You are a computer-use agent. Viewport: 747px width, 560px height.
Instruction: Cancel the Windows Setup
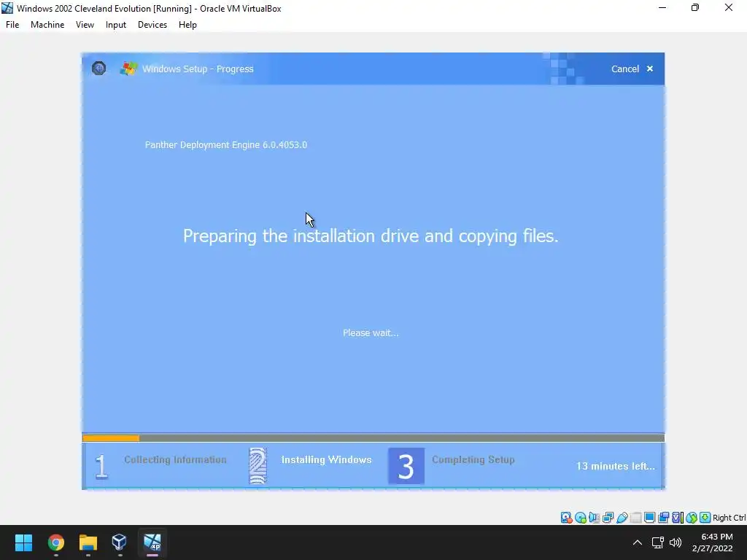(625, 69)
